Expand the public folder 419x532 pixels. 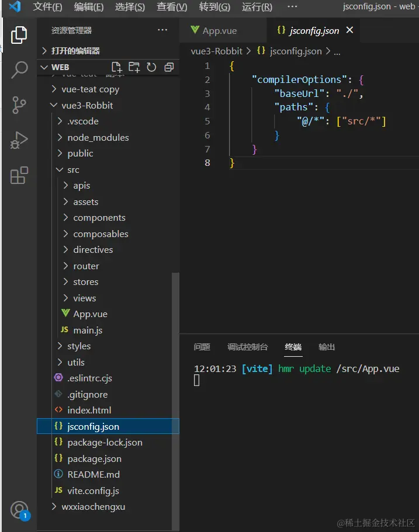[x=108, y=154]
